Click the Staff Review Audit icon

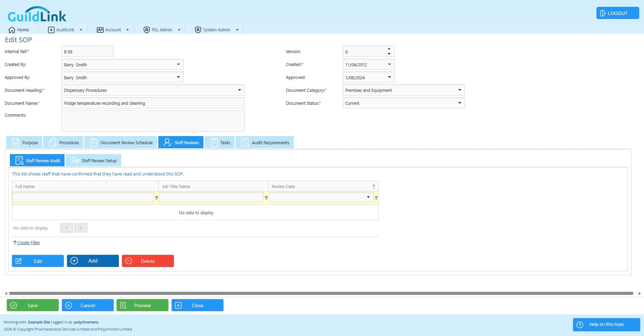19,161
